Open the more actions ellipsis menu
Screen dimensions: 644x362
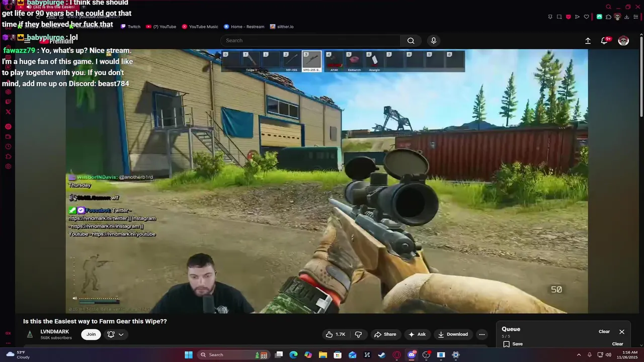click(481, 334)
